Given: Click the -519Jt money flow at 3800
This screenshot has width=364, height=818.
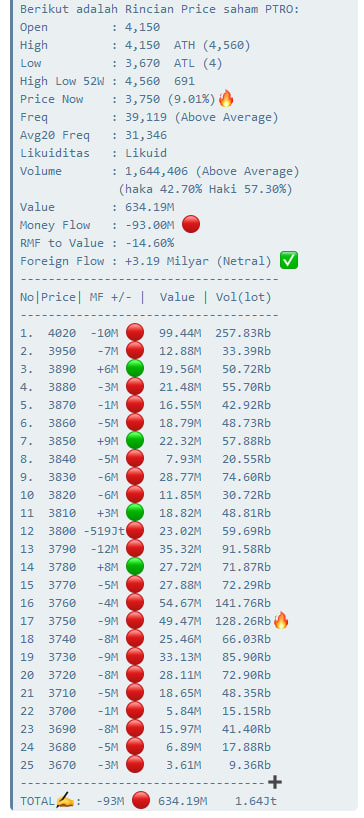Looking at the screenshot, I should coord(104,531).
